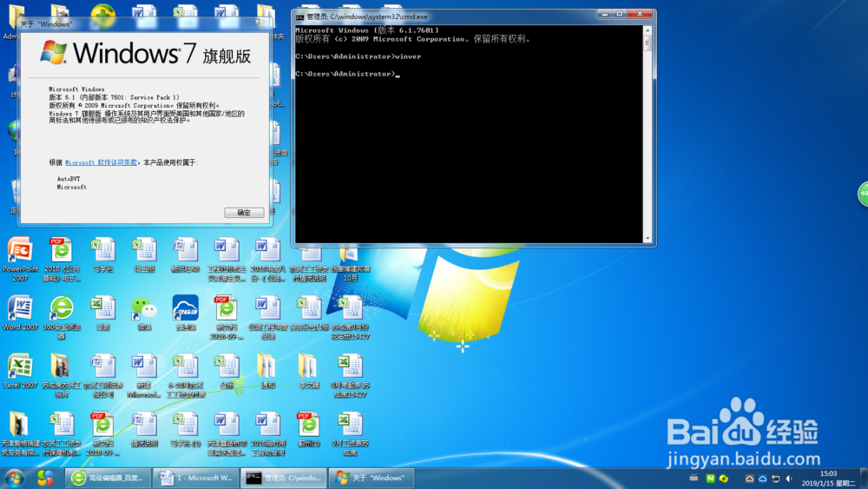Open the 马学光 (1) Excel file icon
Viewport: 868px width, 489px height.
(186, 429)
